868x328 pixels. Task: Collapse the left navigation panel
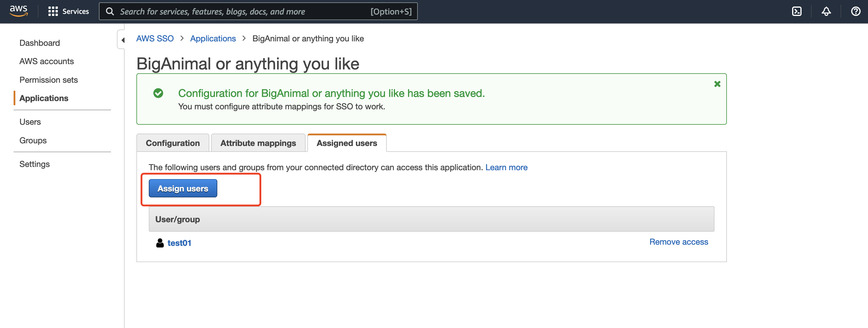pyautogui.click(x=122, y=40)
